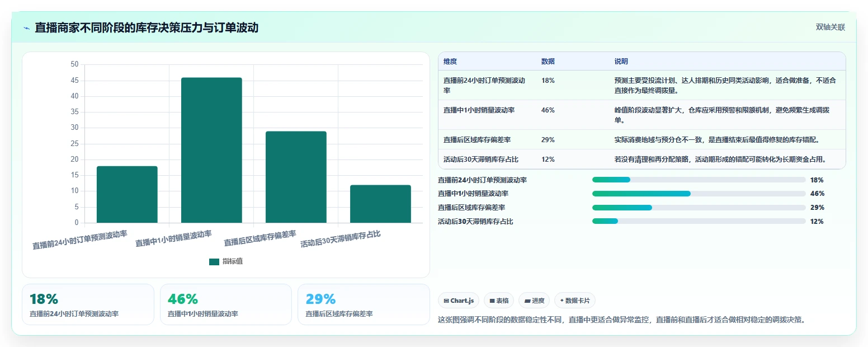Click the 指标值 legend text
This screenshot has height=347, width=868.
[x=233, y=261]
